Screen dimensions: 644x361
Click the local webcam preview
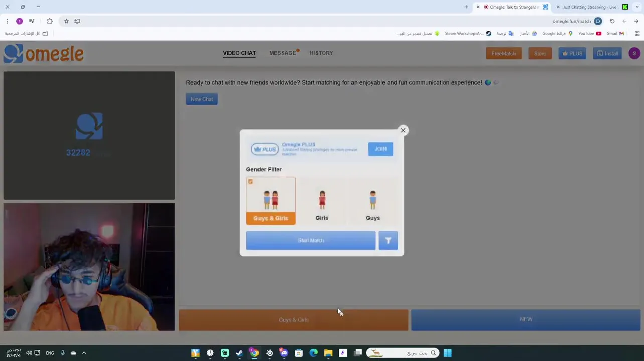click(x=89, y=267)
